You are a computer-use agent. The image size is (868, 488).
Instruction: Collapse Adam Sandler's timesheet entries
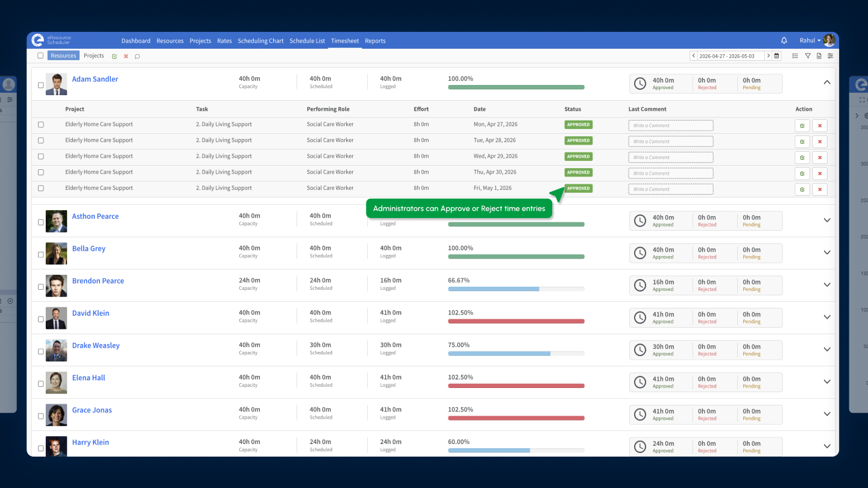827,83
